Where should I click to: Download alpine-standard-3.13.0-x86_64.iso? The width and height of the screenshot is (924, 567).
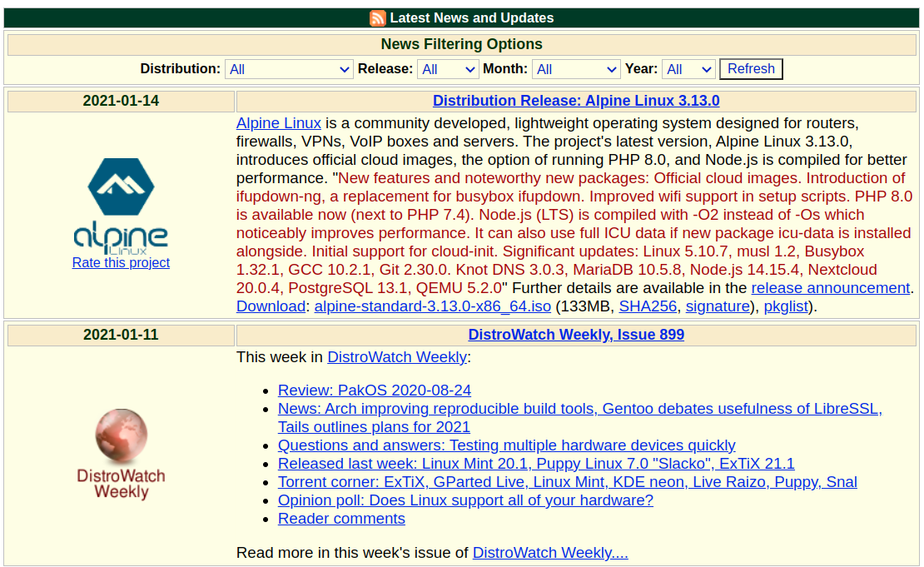pos(433,306)
